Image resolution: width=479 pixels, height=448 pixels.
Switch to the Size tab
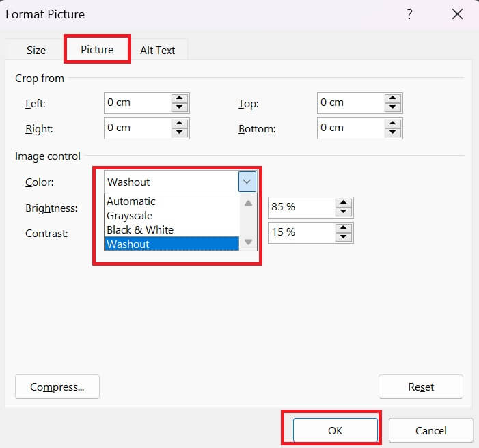pyautogui.click(x=36, y=50)
